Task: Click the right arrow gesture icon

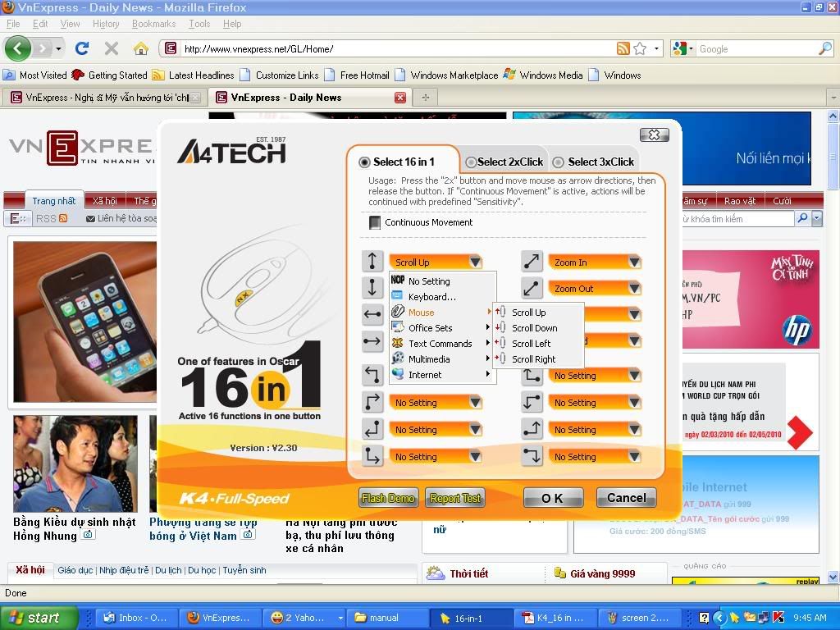Action: 372,341
